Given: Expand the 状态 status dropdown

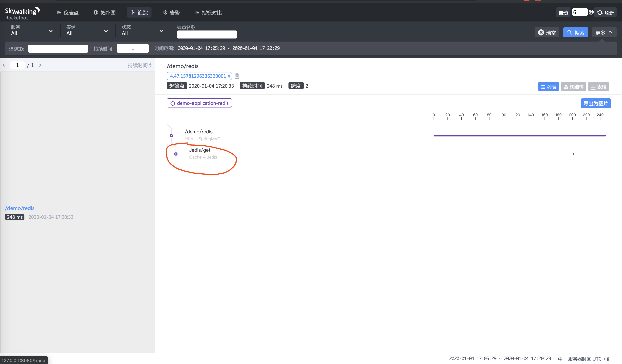Looking at the screenshot, I should click(142, 30).
